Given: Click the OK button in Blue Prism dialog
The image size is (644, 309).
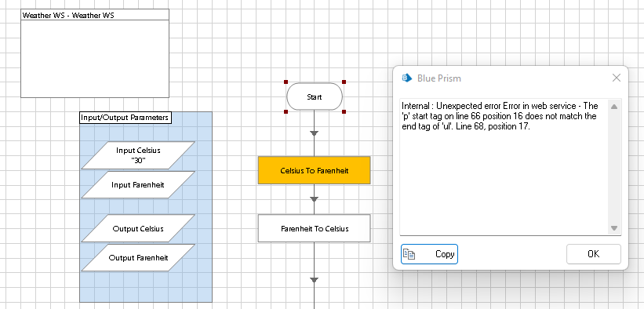Looking at the screenshot, I should coord(594,254).
